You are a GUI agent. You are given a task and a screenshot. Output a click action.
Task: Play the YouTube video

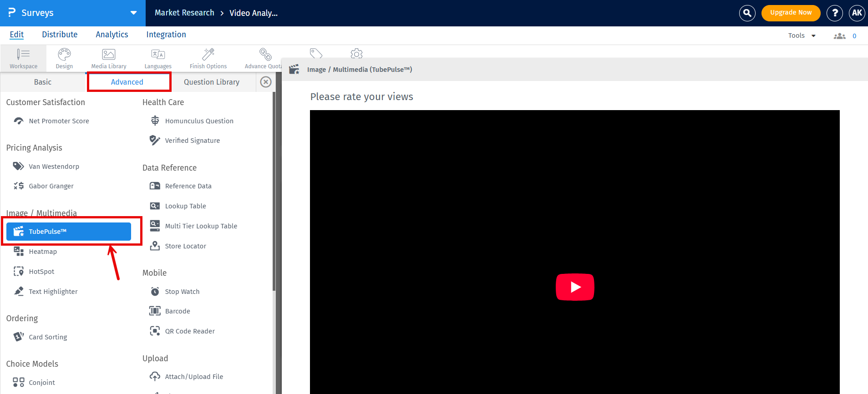[x=575, y=287]
